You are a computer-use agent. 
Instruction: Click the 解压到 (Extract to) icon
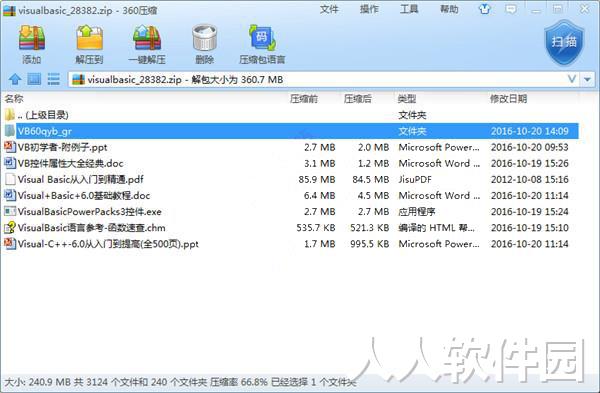[90, 38]
